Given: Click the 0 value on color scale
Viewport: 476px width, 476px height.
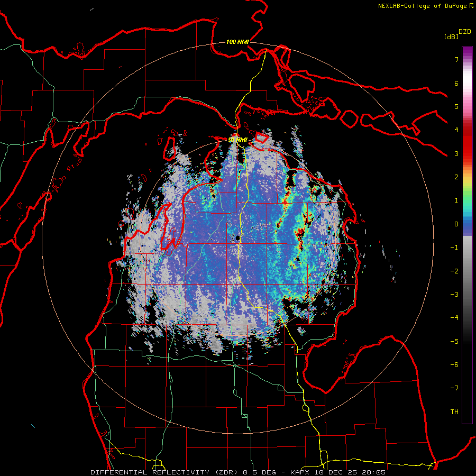Looking at the screenshot, I should pos(456,224).
